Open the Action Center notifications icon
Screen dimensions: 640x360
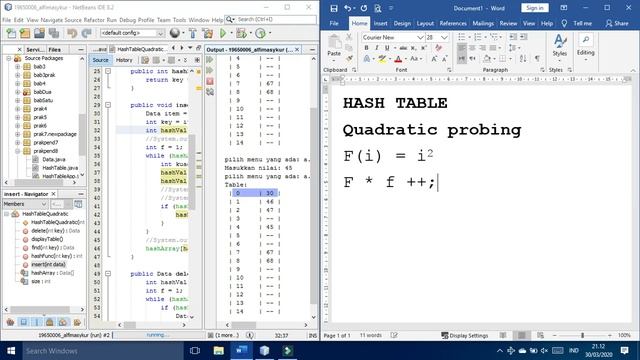624,351
